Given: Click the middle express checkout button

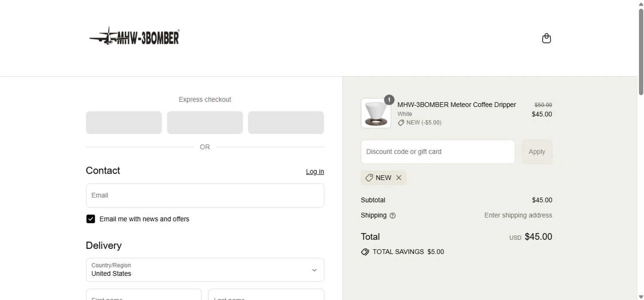Looking at the screenshot, I should pos(205,122).
